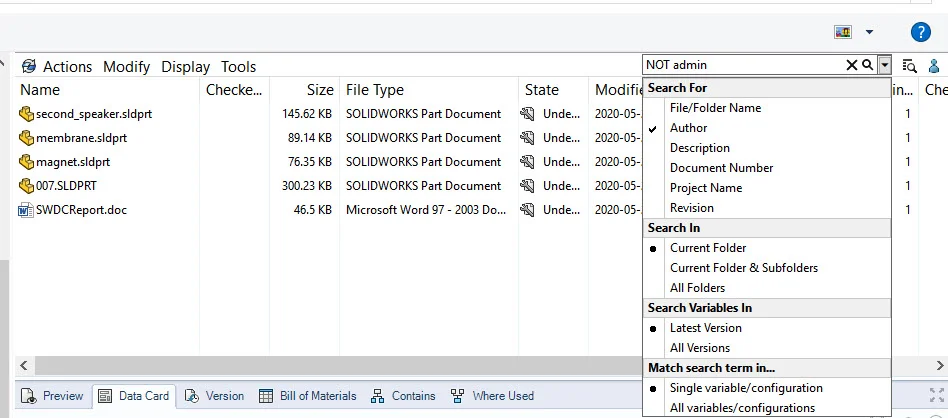Click the part icon of membrane.sldprt
This screenshot has width=948, height=418.
click(x=26, y=138)
